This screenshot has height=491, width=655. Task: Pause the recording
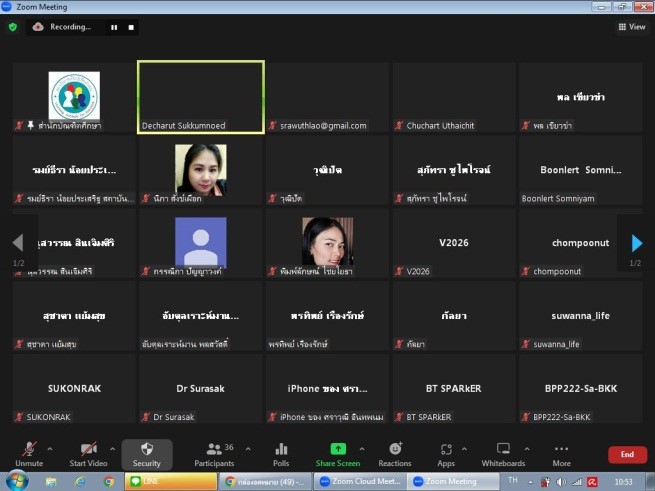click(114, 27)
